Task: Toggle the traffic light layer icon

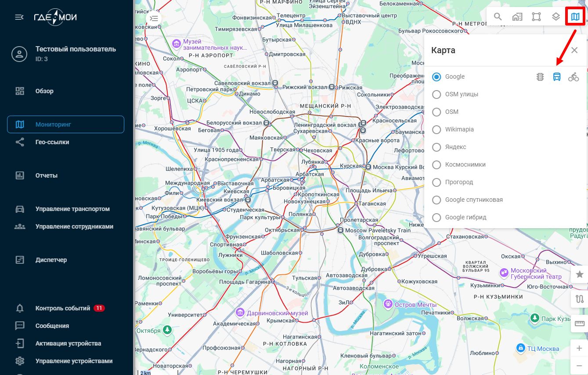Action: [540, 77]
